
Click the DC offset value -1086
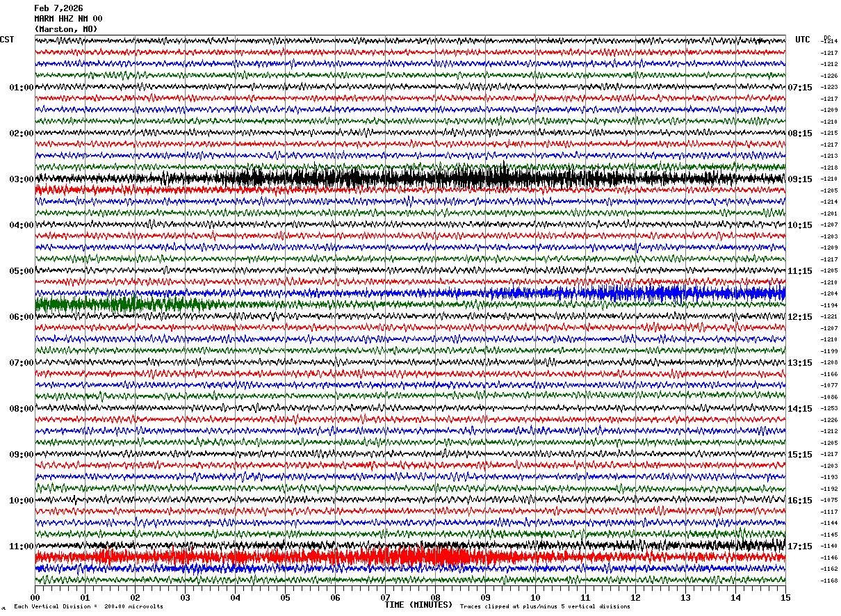click(x=829, y=397)
